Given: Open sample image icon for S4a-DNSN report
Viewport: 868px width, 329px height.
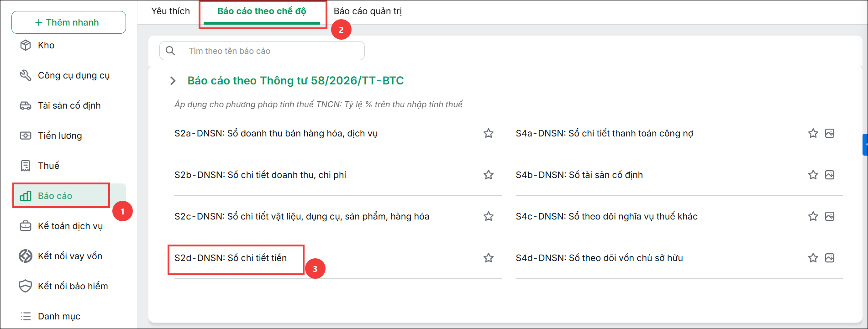Looking at the screenshot, I should point(830,133).
